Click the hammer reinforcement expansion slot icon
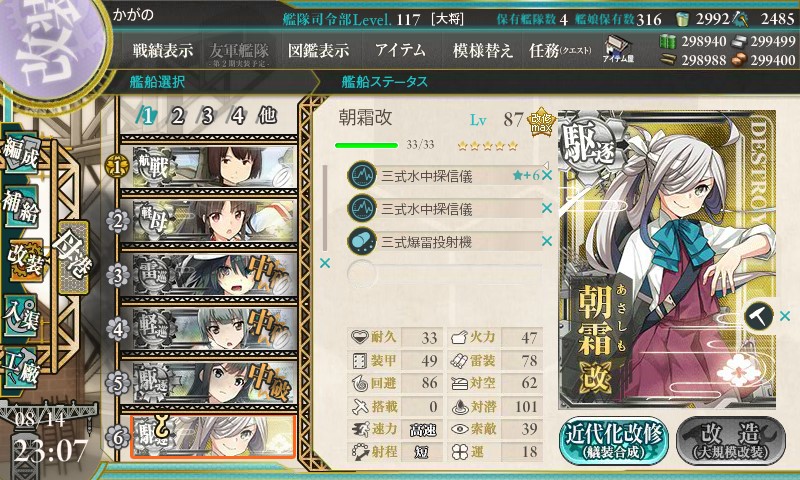Image resolution: width=800 pixels, height=480 pixels. pos(759,316)
